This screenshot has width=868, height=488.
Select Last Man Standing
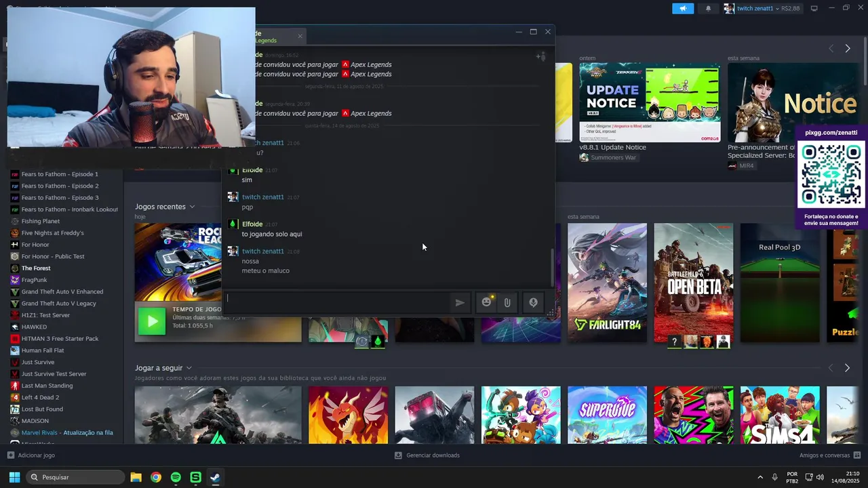pos(47,386)
